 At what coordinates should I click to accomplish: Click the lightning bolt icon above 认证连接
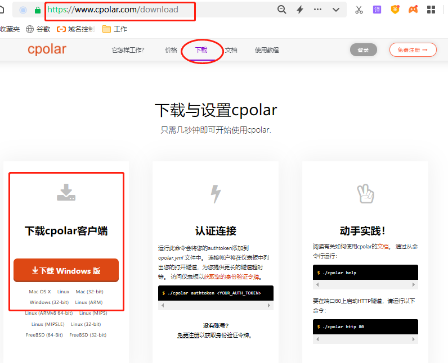coord(215,193)
